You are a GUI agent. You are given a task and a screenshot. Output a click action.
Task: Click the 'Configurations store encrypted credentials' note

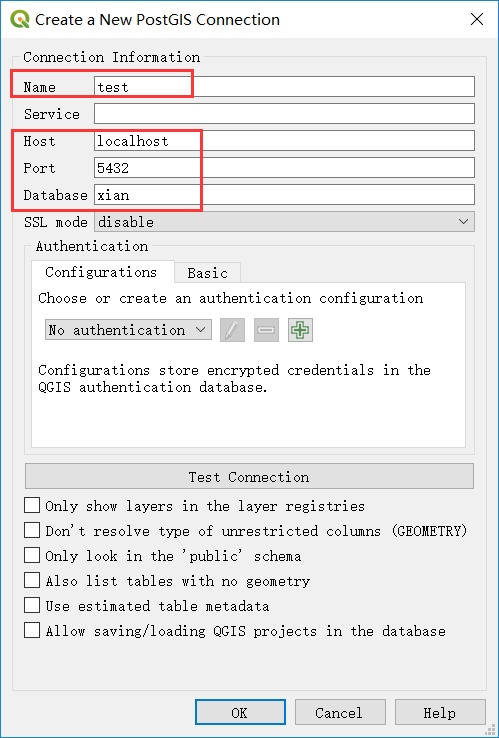point(234,378)
